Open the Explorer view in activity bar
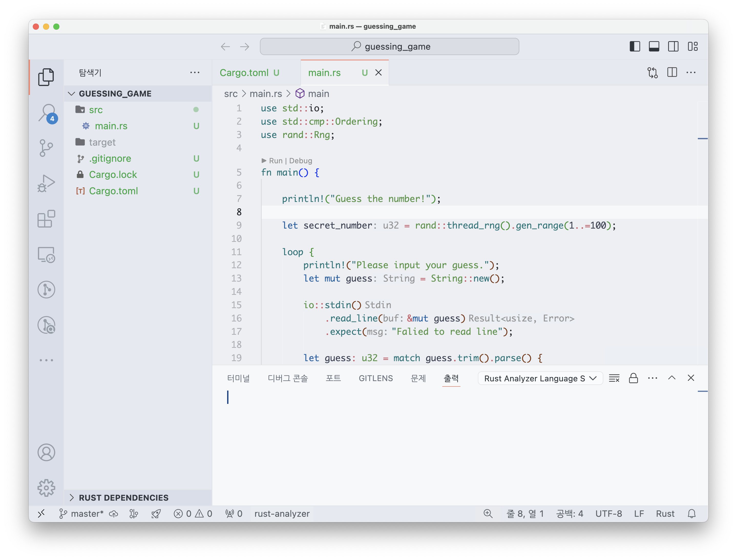 point(46,77)
